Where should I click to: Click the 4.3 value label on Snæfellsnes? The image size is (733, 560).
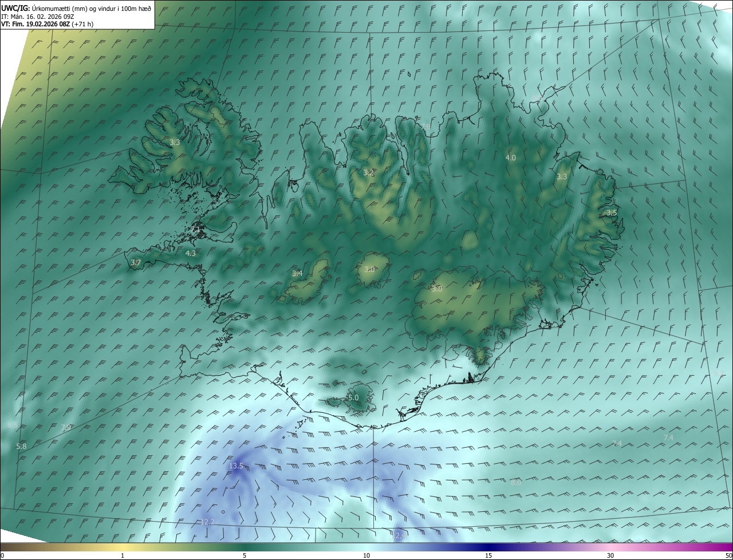[x=191, y=253]
